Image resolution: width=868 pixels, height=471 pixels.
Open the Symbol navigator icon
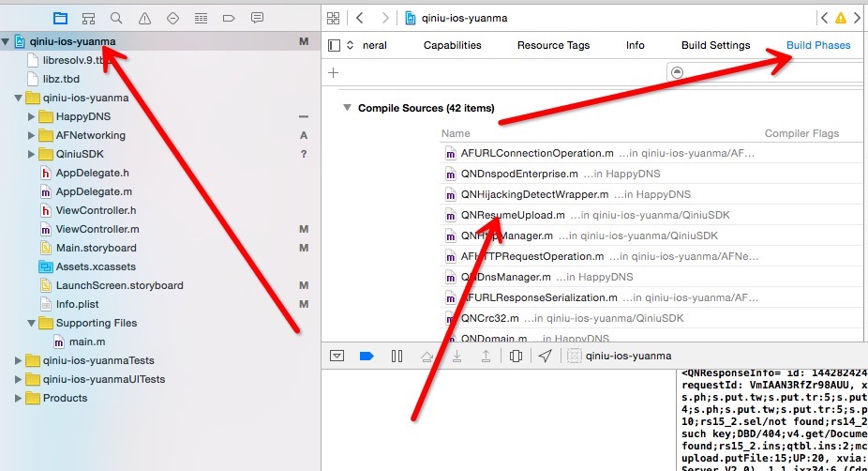pos(88,18)
